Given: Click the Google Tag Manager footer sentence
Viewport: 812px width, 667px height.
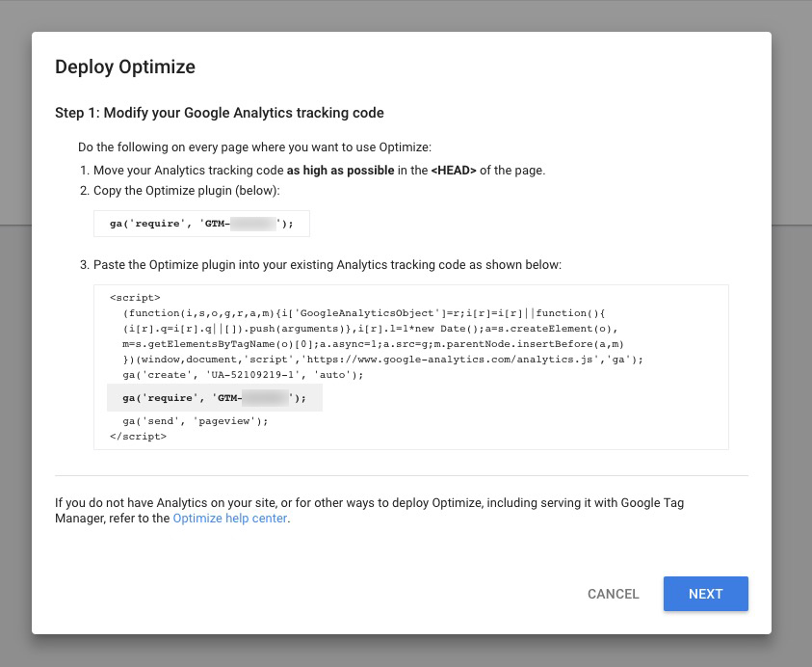Looking at the screenshot, I should (385, 509).
